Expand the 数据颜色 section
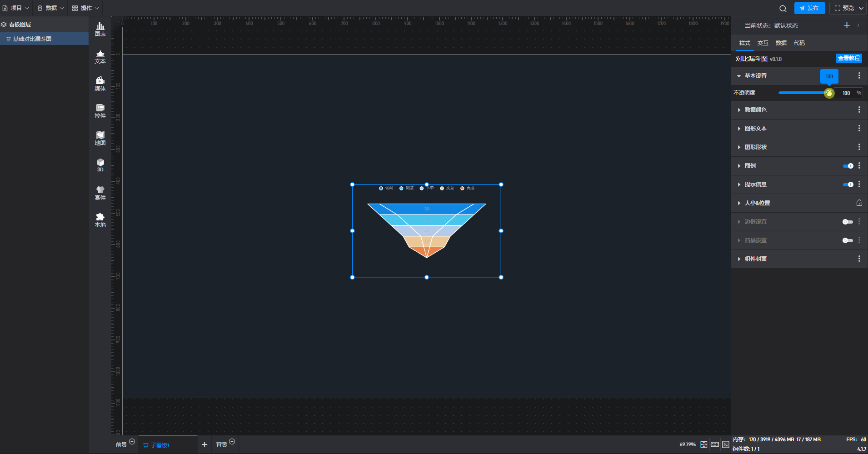Image resolution: width=868 pixels, height=454 pixels. point(755,110)
